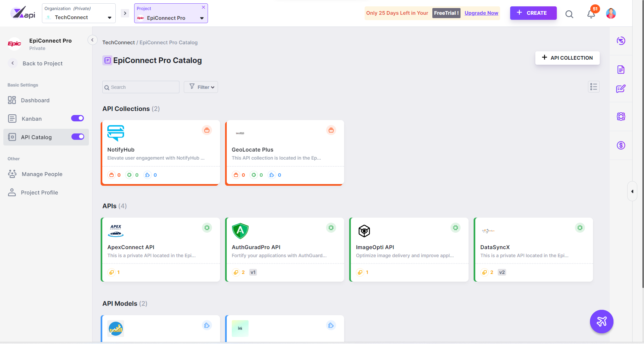Click the ApexConnect API car logo
Viewport: 644px width, 344px height.
[116, 231]
